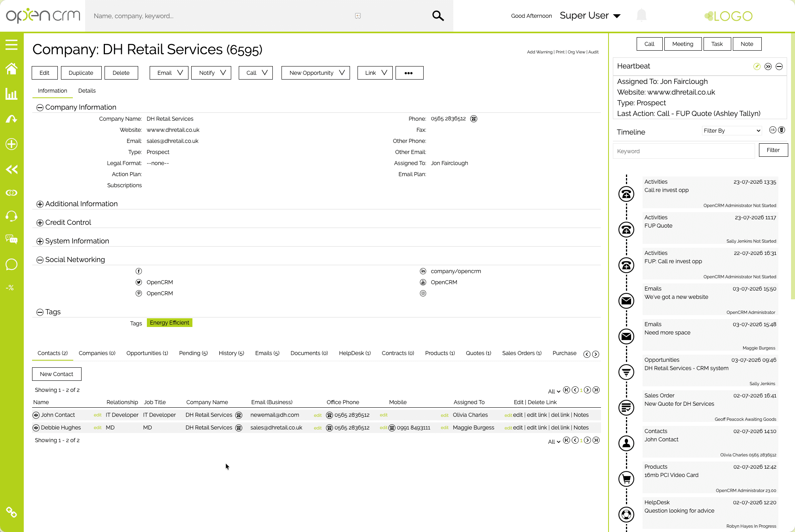Click the sidebar plus add icon
Viewport: 795px width, 532px height.
(11, 144)
